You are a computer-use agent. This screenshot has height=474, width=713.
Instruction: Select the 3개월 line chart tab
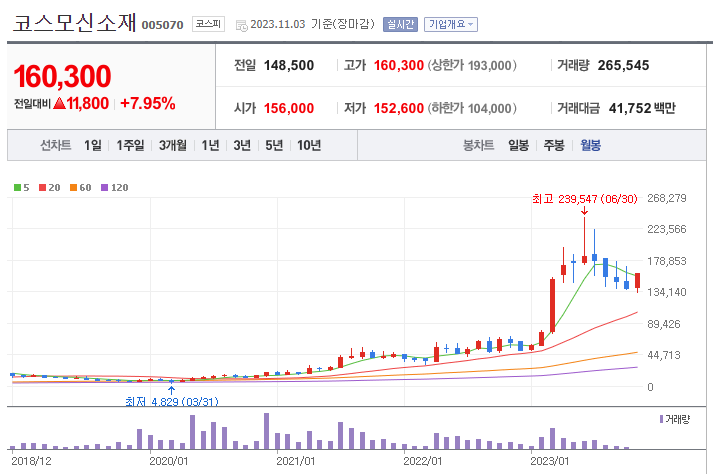click(173, 146)
